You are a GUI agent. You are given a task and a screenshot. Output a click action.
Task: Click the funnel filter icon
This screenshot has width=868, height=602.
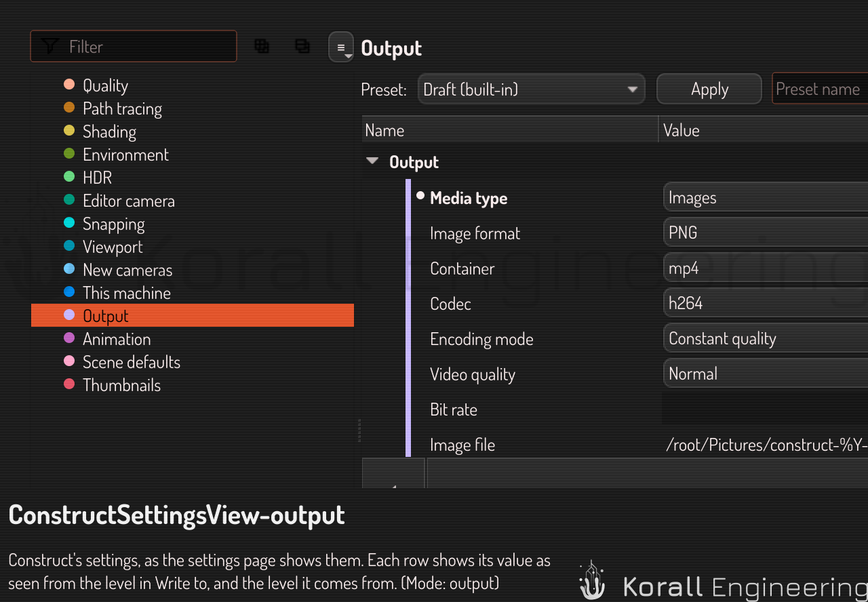click(x=50, y=46)
